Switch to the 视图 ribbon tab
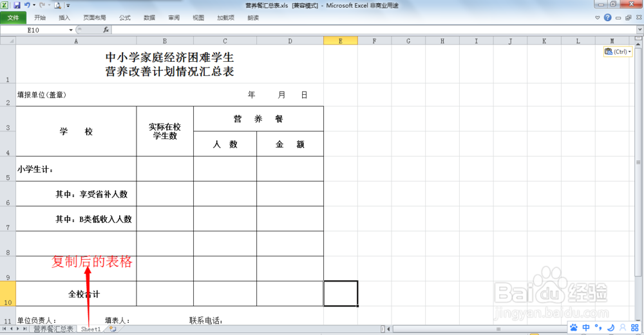644x335 pixels. coord(198,17)
